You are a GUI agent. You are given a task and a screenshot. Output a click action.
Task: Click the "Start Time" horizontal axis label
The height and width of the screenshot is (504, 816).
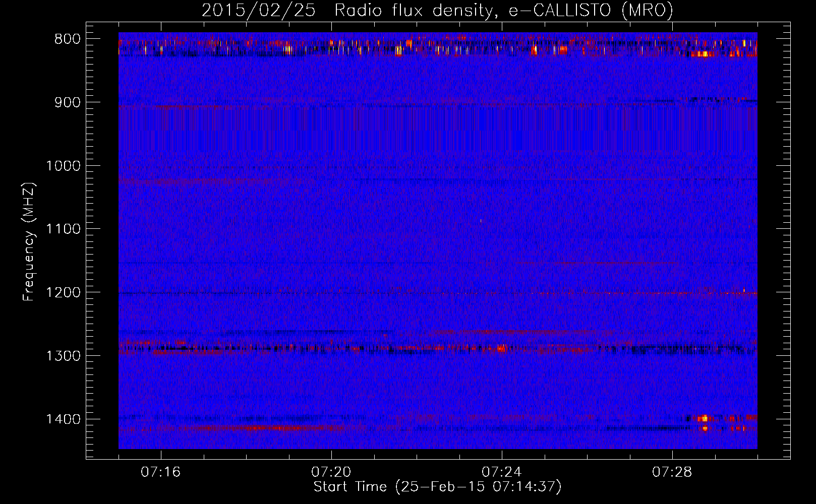(x=437, y=487)
